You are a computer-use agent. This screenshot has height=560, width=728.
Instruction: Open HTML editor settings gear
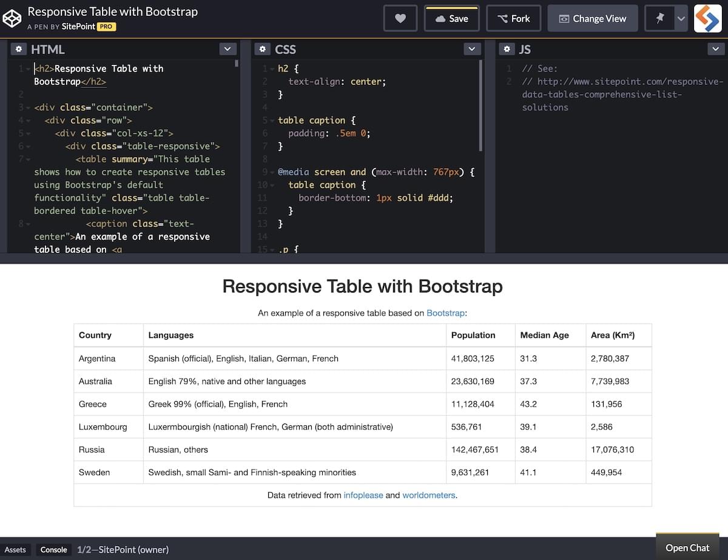pos(19,49)
